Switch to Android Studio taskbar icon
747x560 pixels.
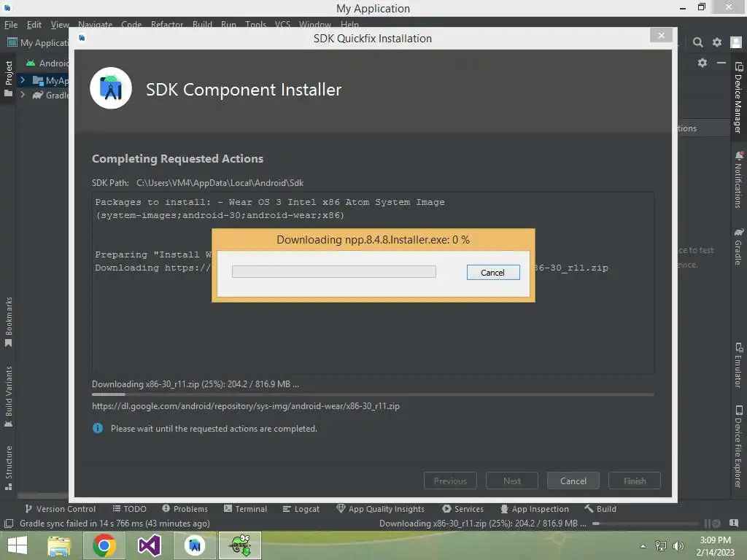[x=194, y=545]
